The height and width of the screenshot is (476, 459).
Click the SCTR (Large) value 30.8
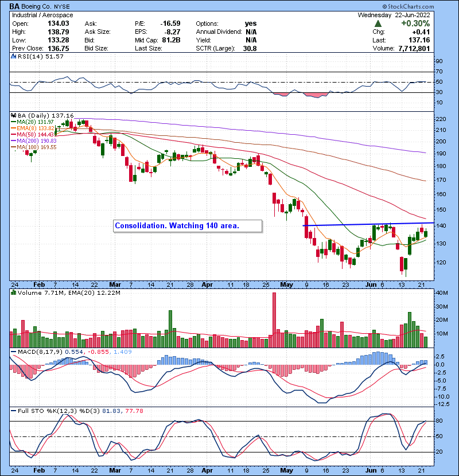pyautogui.click(x=250, y=48)
